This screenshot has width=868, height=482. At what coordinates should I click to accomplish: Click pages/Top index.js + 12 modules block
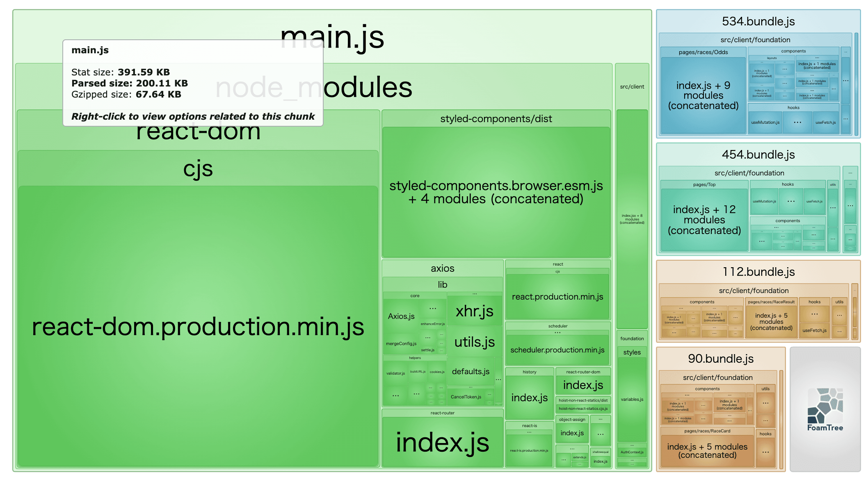(704, 220)
